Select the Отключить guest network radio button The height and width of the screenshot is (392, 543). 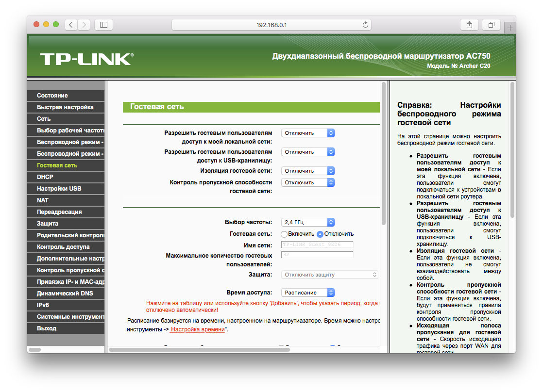(x=320, y=234)
